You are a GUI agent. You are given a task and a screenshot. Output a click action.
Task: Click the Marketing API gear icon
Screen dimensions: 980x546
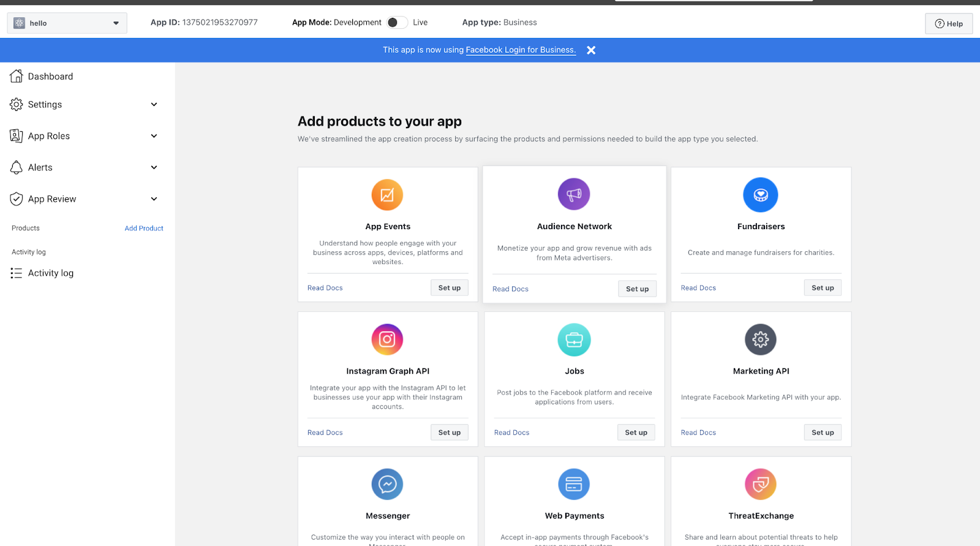(x=761, y=339)
